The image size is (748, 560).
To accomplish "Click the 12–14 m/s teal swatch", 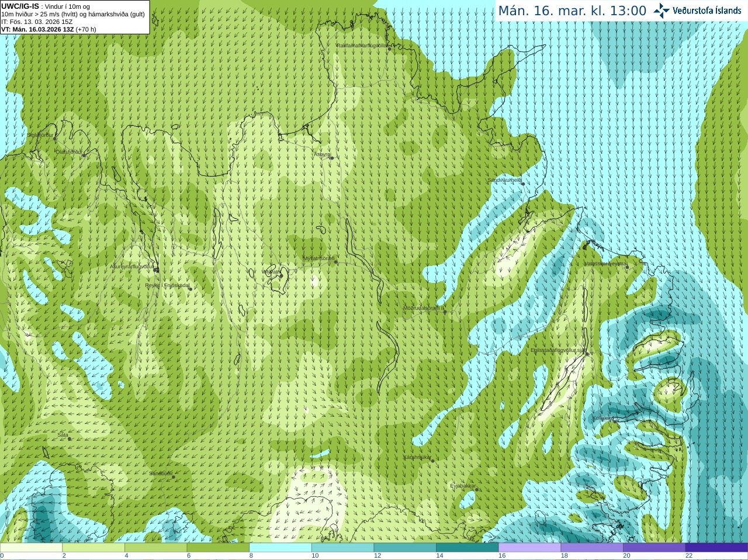I will [x=405, y=548].
